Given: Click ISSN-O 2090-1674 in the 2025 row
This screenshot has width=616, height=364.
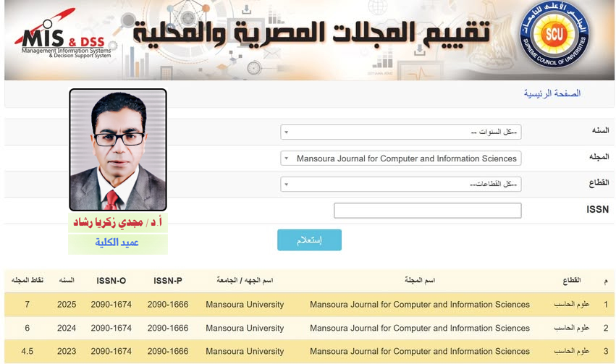Looking at the screenshot, I should point(111,305).
